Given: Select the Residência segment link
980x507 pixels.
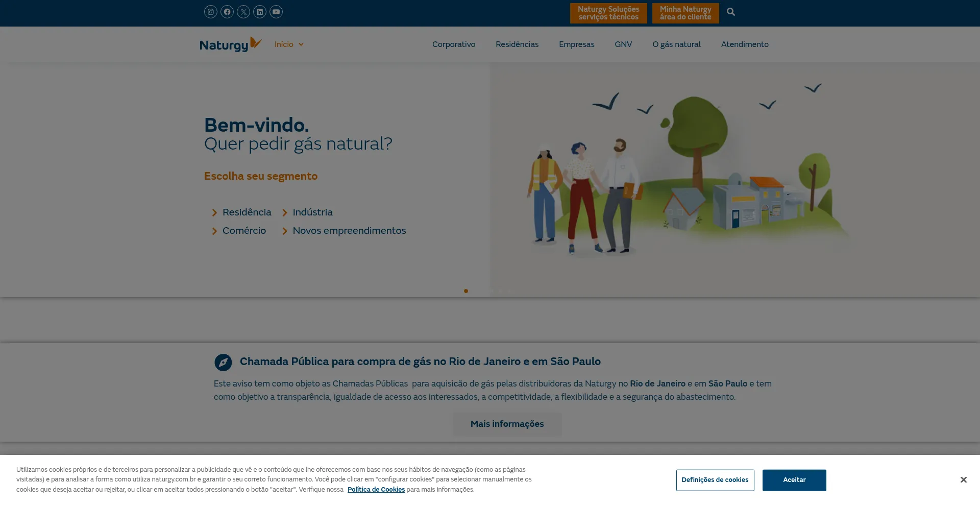Looking at the screenshot, I should (247, 212).
